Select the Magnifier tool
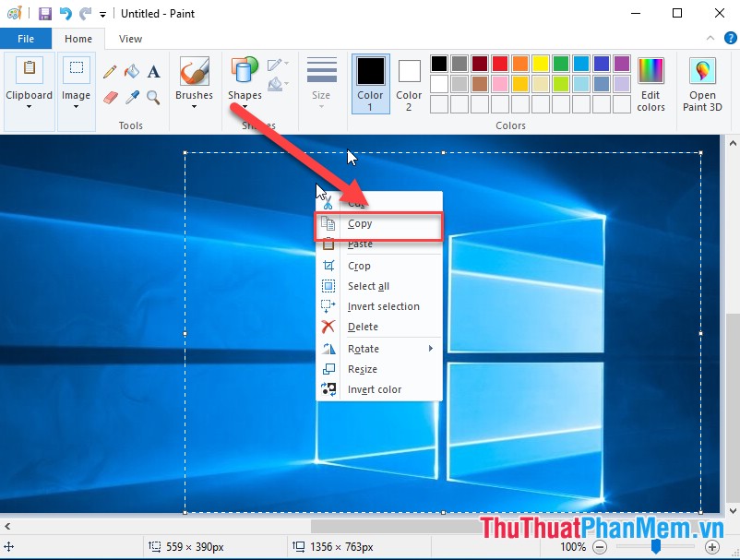The height and width of the screenshot is (560, 740). [x=152, y=96]
